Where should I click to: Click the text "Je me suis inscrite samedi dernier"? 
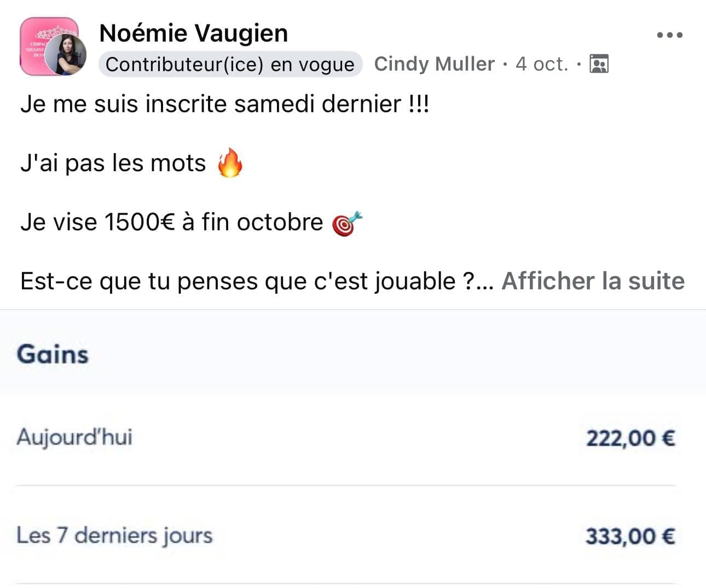pos(211,104)
